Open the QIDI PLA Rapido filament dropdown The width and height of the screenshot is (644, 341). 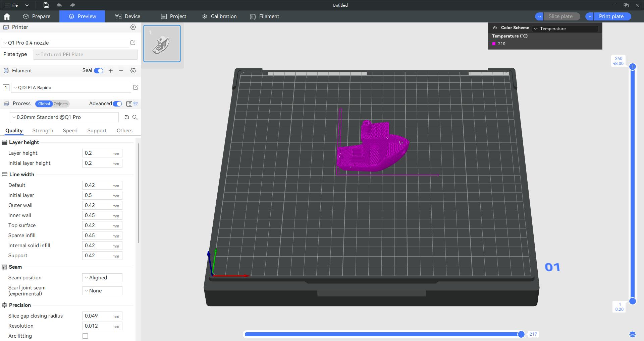pyautogui.click(x=71, y=88)
